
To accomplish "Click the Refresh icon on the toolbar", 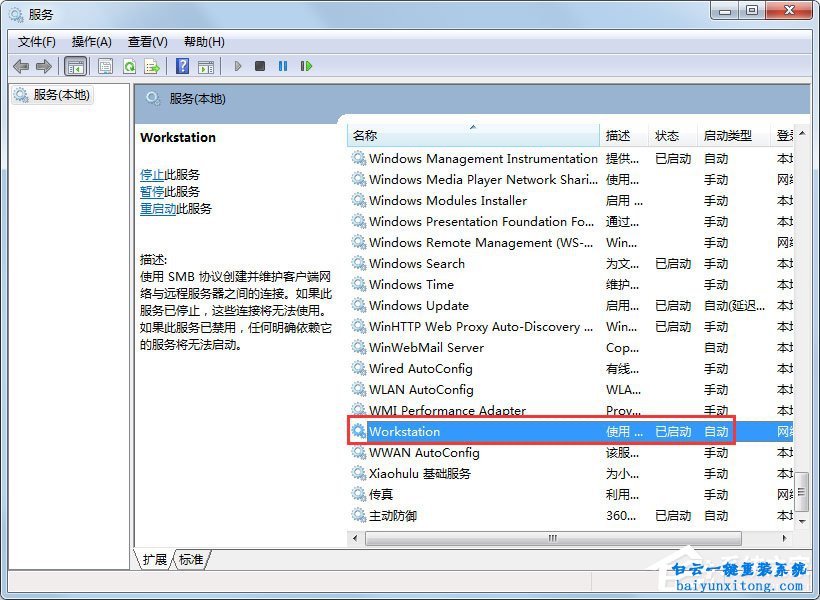I will [x=130, y=65].
